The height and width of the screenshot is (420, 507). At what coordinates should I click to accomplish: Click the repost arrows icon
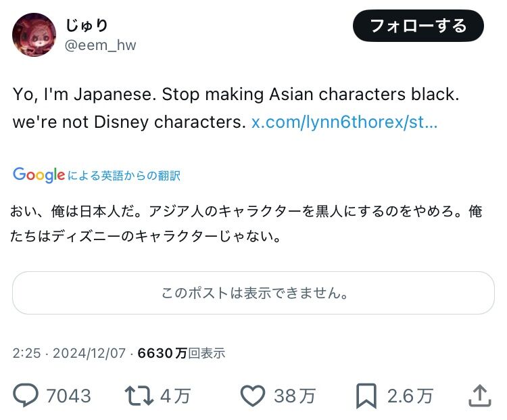pyautogui.click(x=139, y=396)
